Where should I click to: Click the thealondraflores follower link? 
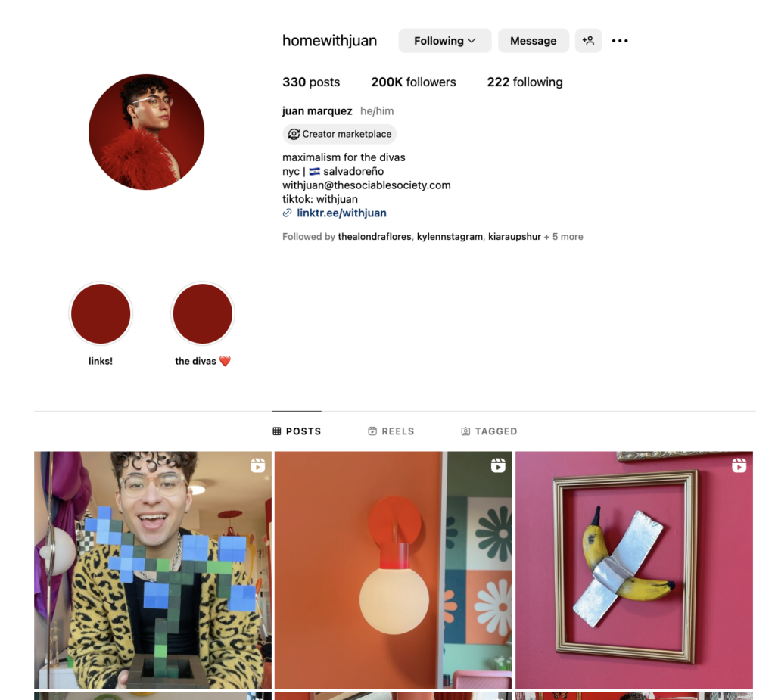click(x=375, y=237)
